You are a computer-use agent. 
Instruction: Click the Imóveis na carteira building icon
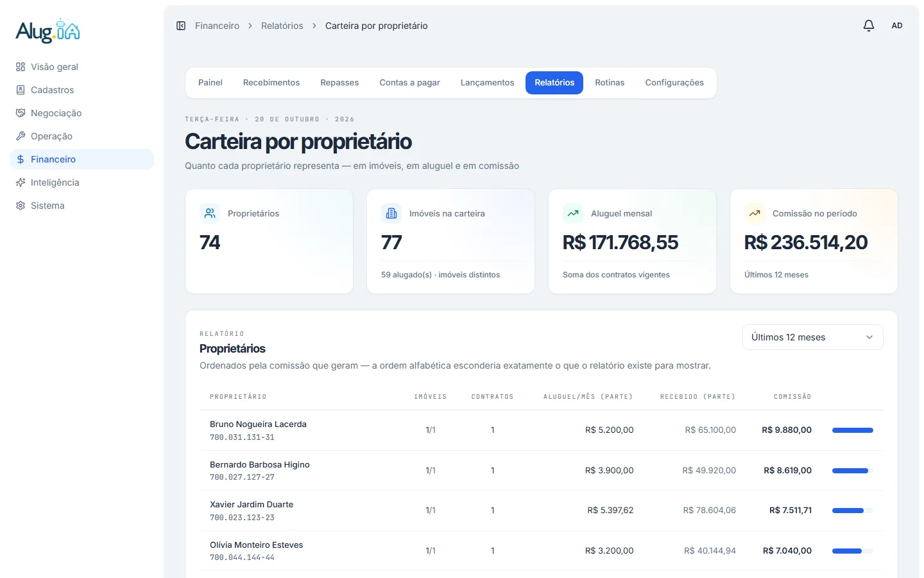click(391, 213)
